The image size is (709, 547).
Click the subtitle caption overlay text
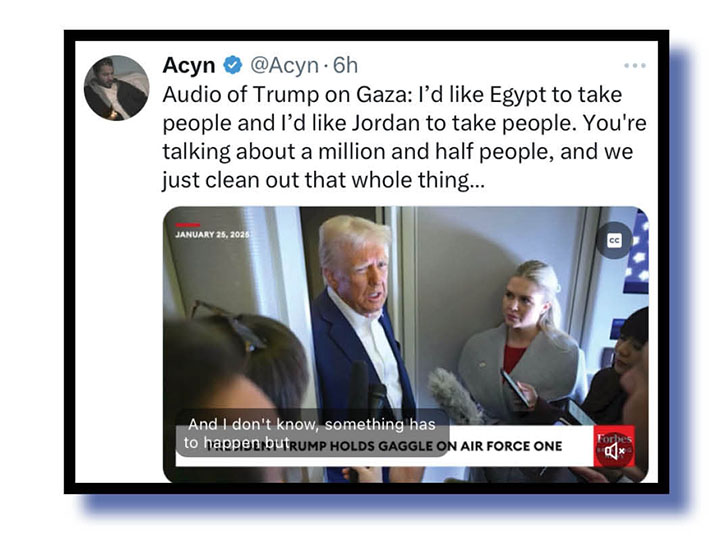312,433
